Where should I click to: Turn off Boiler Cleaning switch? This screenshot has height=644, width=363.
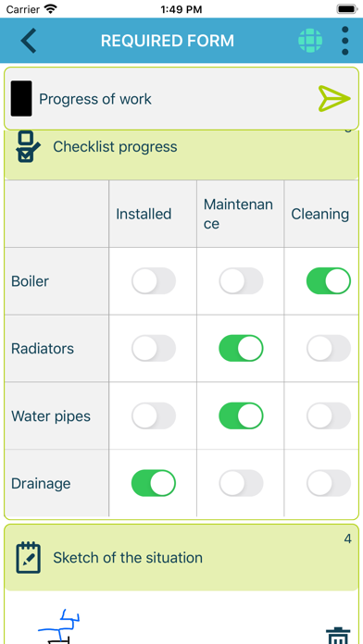click(329, 281)
